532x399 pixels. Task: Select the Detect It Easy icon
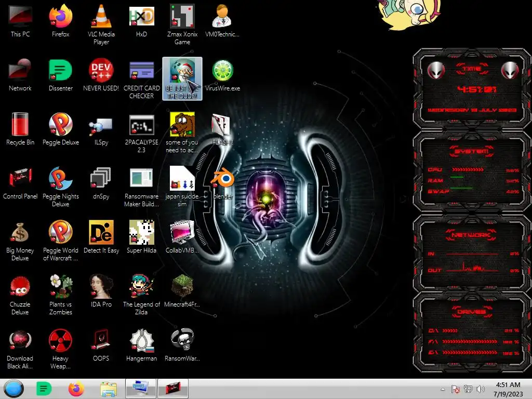101,236
